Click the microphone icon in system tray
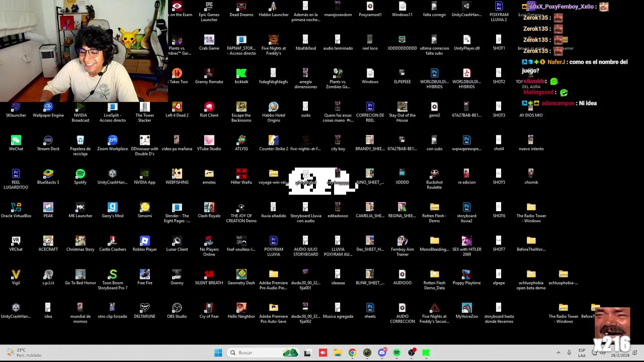644x362 pixels. pos(569,353)
